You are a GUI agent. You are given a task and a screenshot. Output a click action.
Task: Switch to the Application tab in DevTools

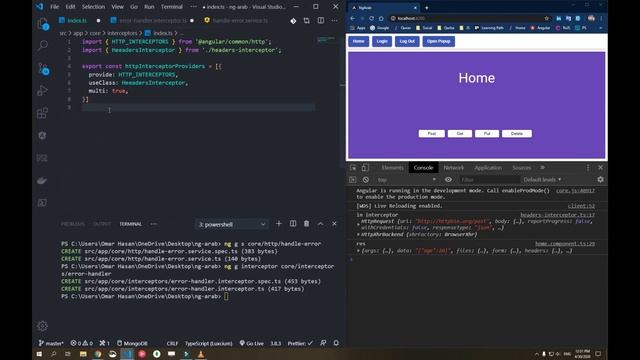[488, 168]
